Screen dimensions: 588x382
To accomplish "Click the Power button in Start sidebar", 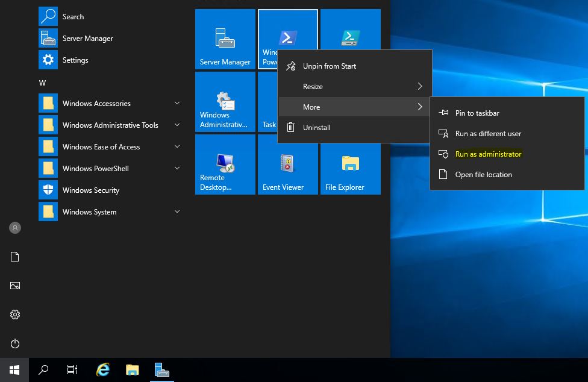I will [x=15, y=343].
